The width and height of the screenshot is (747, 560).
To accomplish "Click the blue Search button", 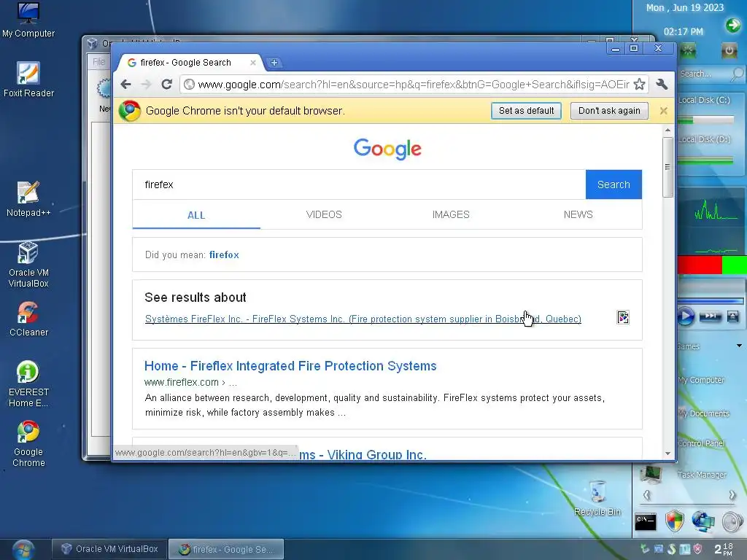I will click(614, 184).
